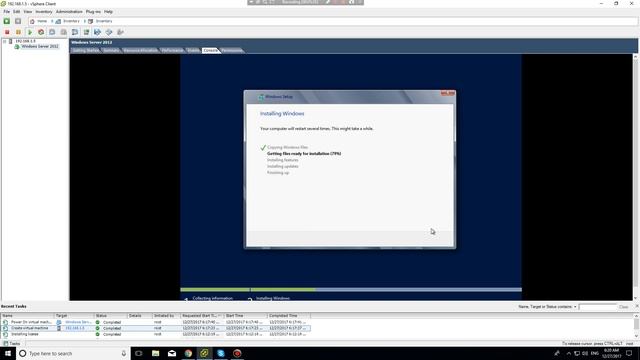Select 192.168.1.5 host in inventory tree
Image resolution: width=640 pixels, height=360 pixels.
pyautogui.click(x=25, y=41)
